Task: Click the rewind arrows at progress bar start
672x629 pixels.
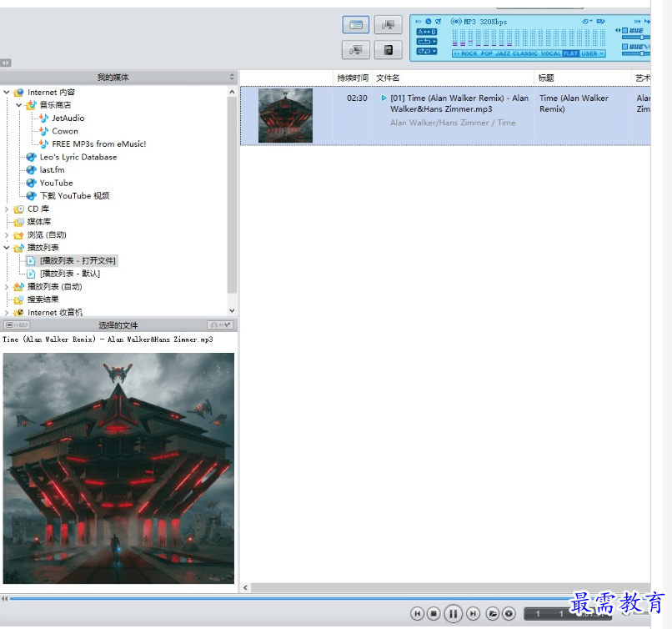Action: 4,599
